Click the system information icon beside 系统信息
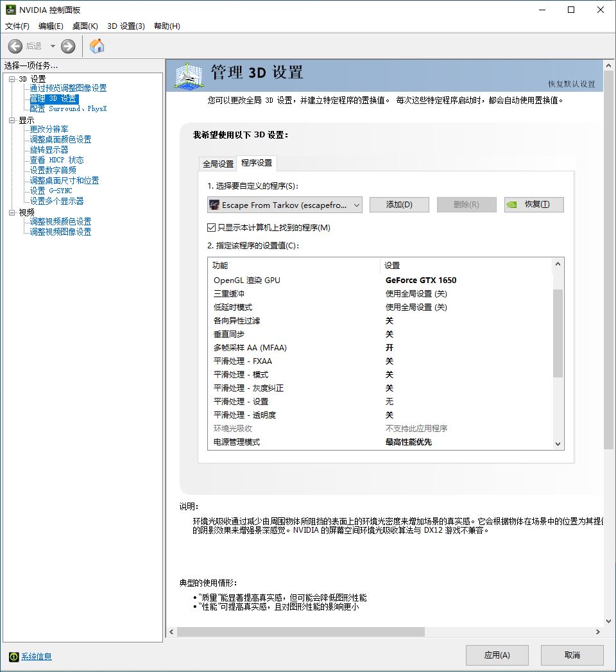Viewport: 616px width, 672px height. [x=13, y=657]
